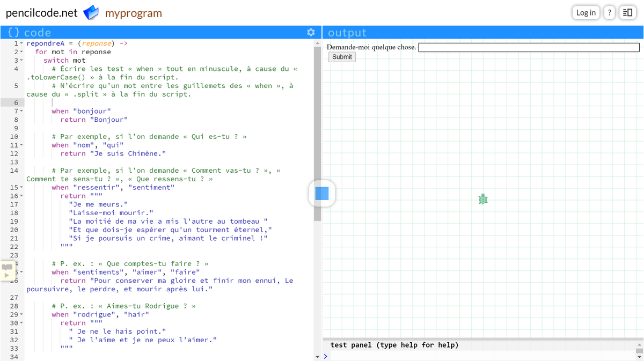Click the Log in button
Image resolution: width=644 pixels, height=361 pixels.
(x=586, y=13)
